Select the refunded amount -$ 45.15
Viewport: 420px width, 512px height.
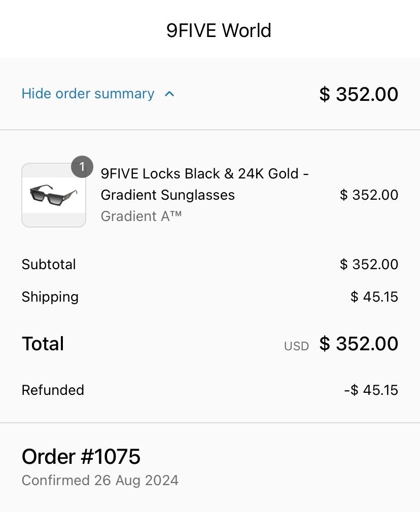(x=371, y=390)
